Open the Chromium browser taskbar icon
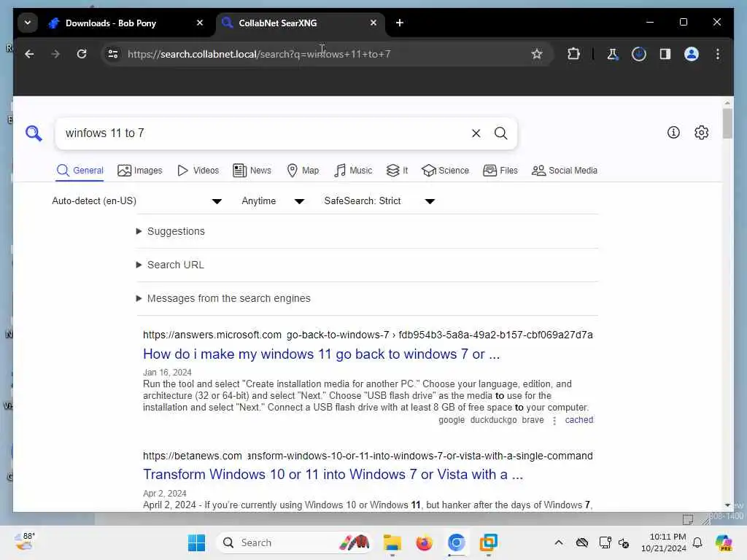This screenshot has width=747, height=560. pyautogui.click(x=457, y=542)
